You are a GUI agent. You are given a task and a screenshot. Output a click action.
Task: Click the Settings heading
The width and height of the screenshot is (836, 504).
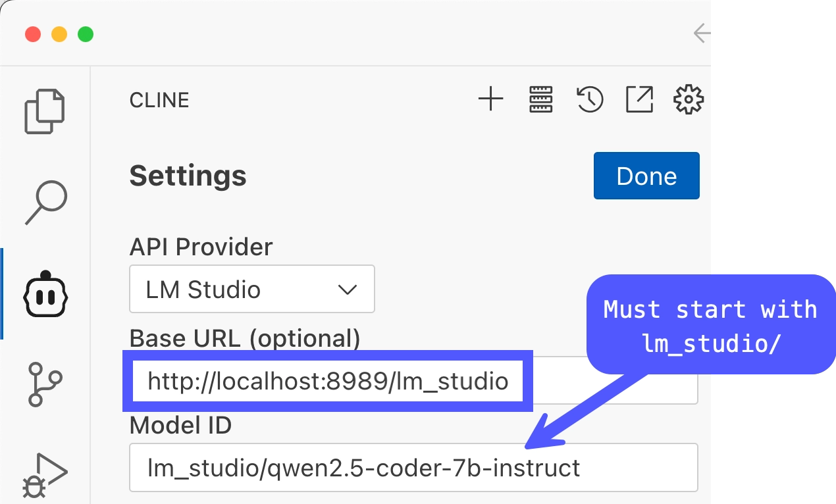(x=188, y=176)
